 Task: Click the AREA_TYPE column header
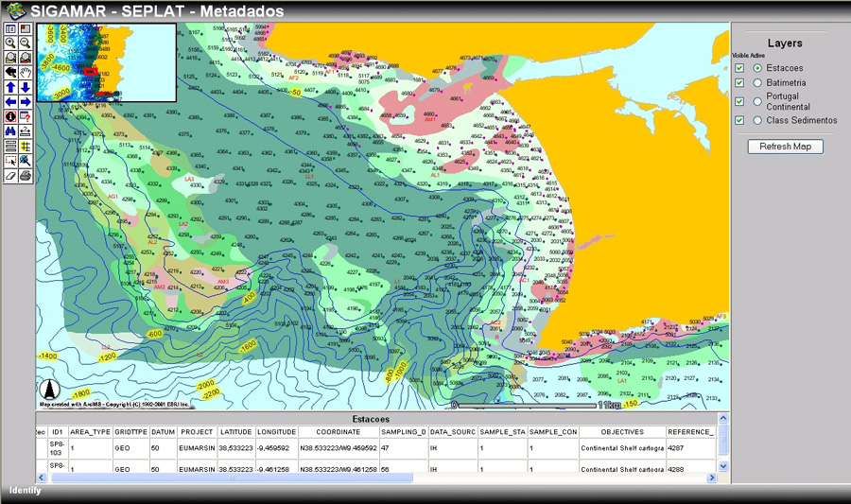tap(90, 432)
